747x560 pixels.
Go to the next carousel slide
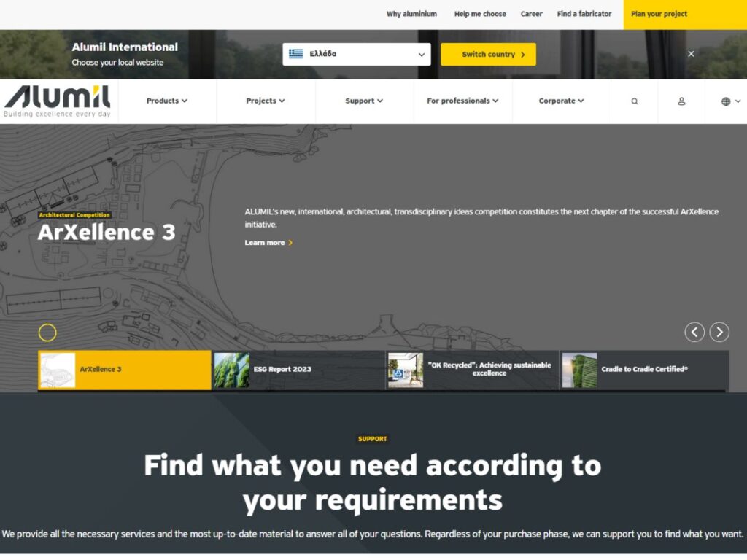click(x=719, y=332)
